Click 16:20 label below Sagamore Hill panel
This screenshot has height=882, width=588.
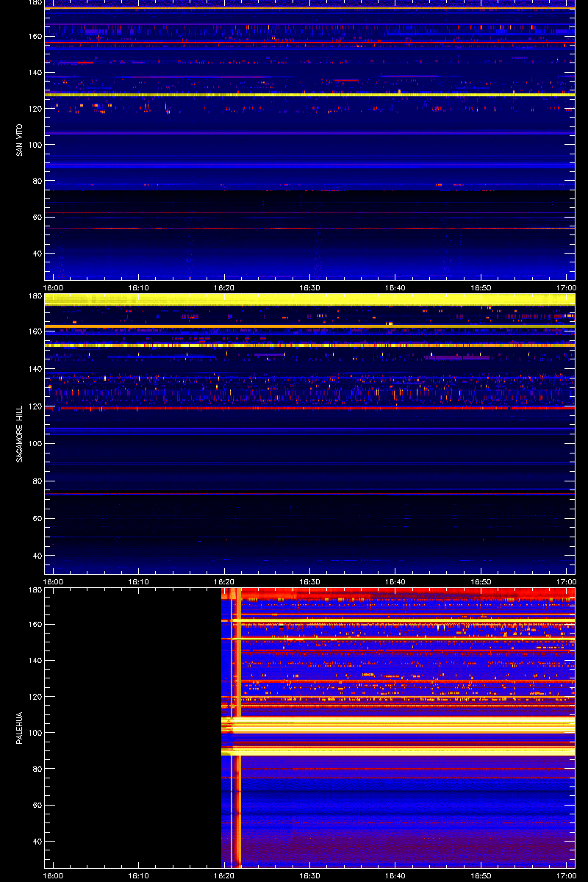224,581
